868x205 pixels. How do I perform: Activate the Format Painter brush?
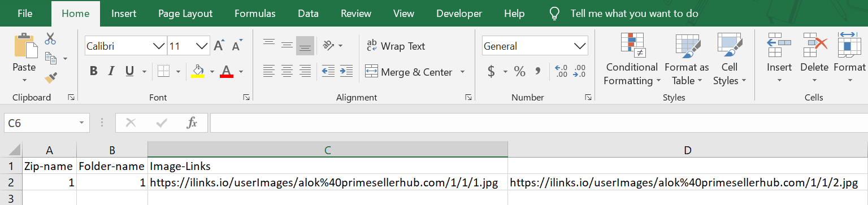coord(50,77)
